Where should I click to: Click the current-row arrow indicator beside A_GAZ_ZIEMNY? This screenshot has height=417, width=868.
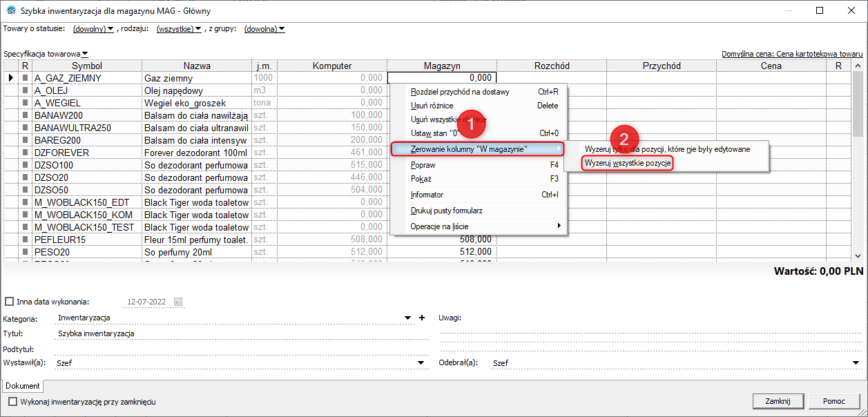click(x=10, y=78)
